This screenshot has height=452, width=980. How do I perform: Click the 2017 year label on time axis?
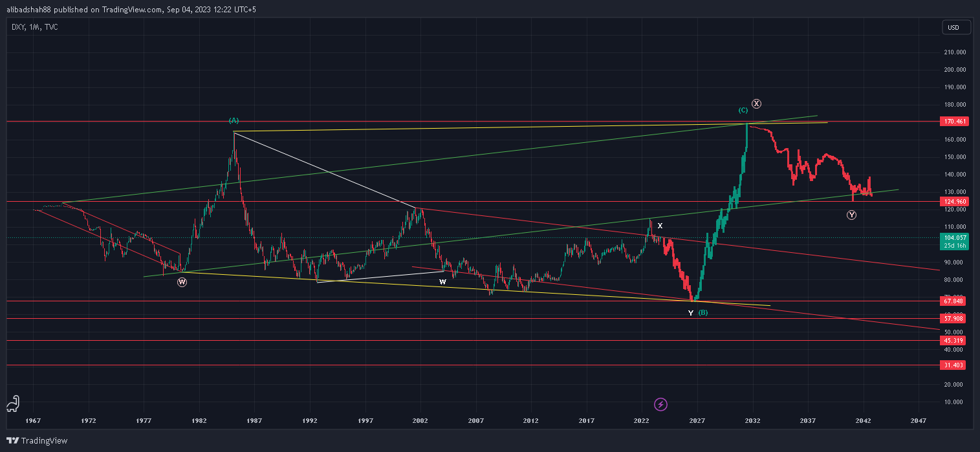[586, 420]
